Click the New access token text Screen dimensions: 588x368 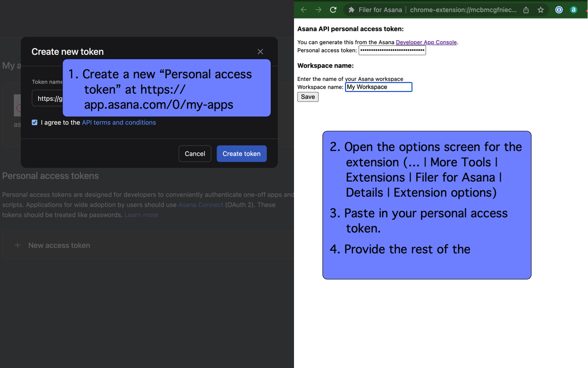[x=59, y=245]
